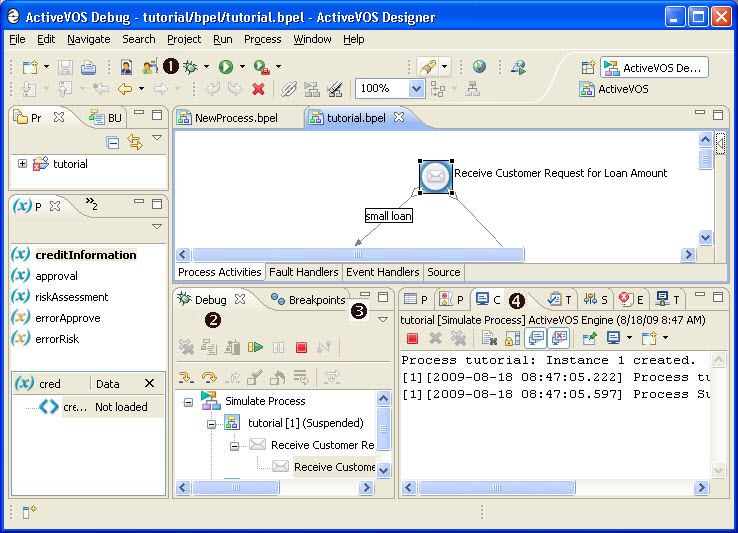Select the errorApprove variable

(68, 318)
